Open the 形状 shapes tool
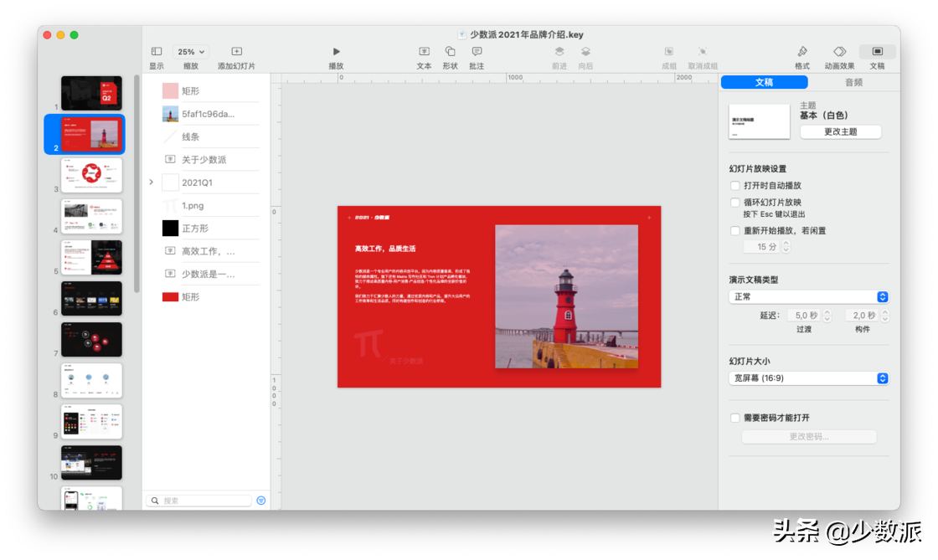The image size is (938, 560). coord(451,51)
